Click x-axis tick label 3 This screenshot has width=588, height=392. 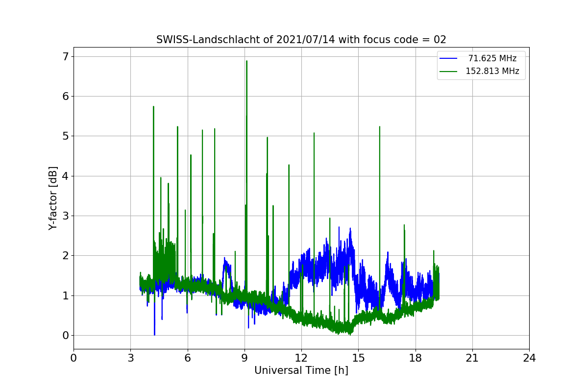[130, 358]
